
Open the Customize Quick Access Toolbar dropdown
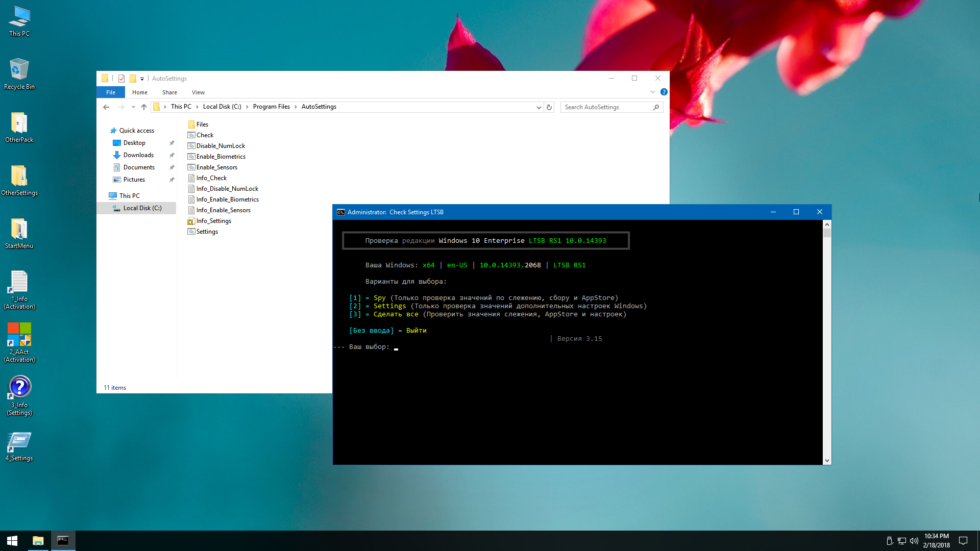click(x=142, y=79)
